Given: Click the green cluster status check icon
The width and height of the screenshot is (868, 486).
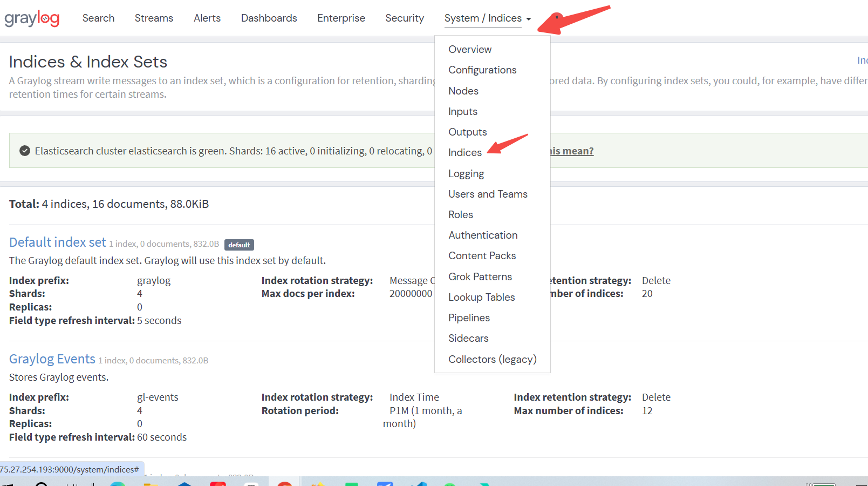Looking at the screenshot, I should pos(25,151).
